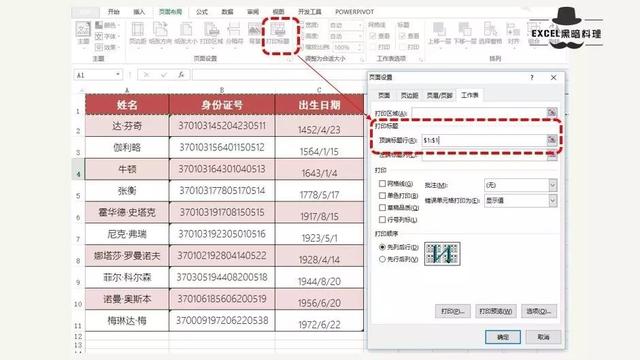640x360 pixels.
Task: Enable the Draft quality (草稿品质) checkbox
Action: 382,207
